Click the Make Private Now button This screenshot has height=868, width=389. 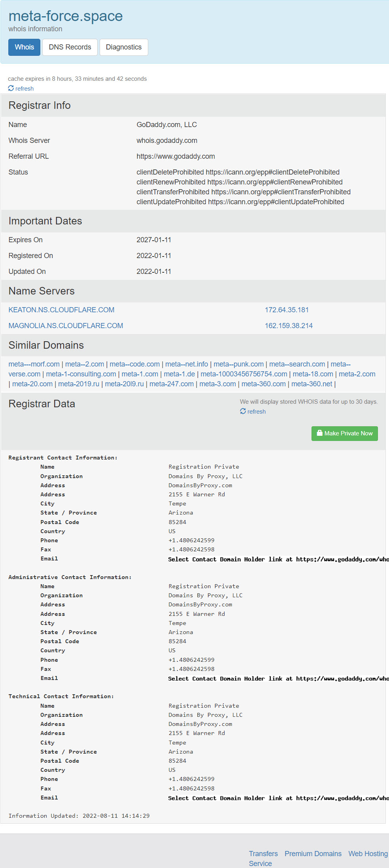(x=345, y=433)
